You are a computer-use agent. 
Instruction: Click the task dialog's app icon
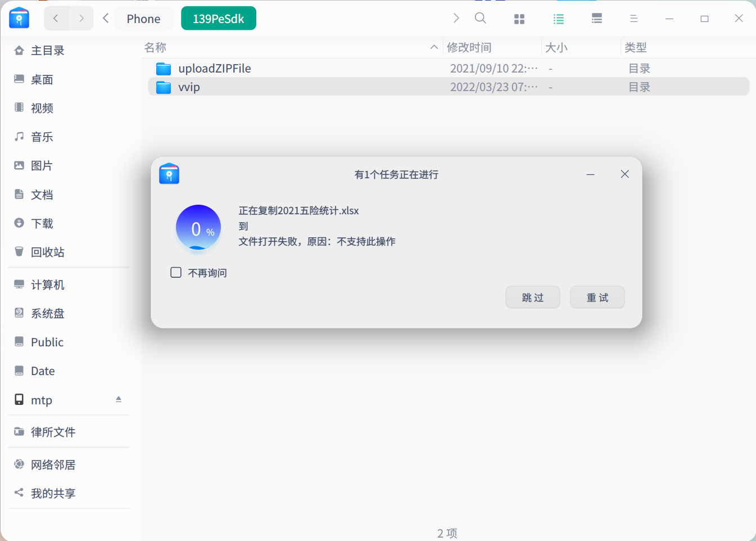pos(169,174)
